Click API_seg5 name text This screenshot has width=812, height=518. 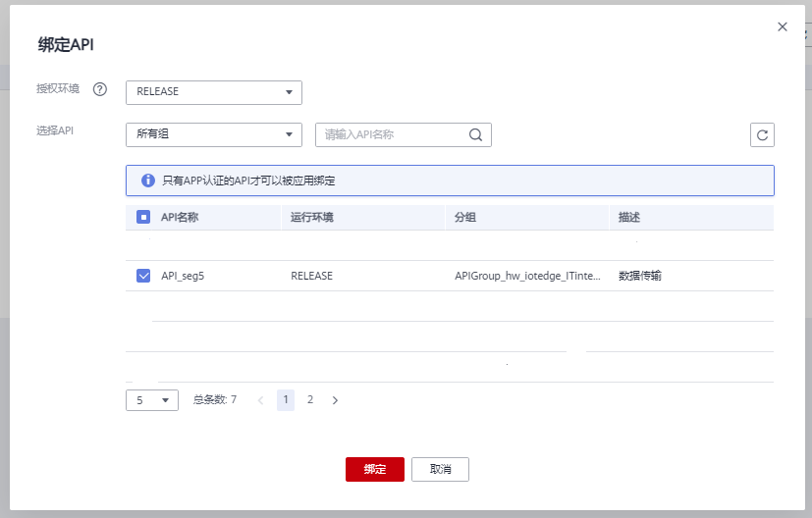tap(183, 276)
